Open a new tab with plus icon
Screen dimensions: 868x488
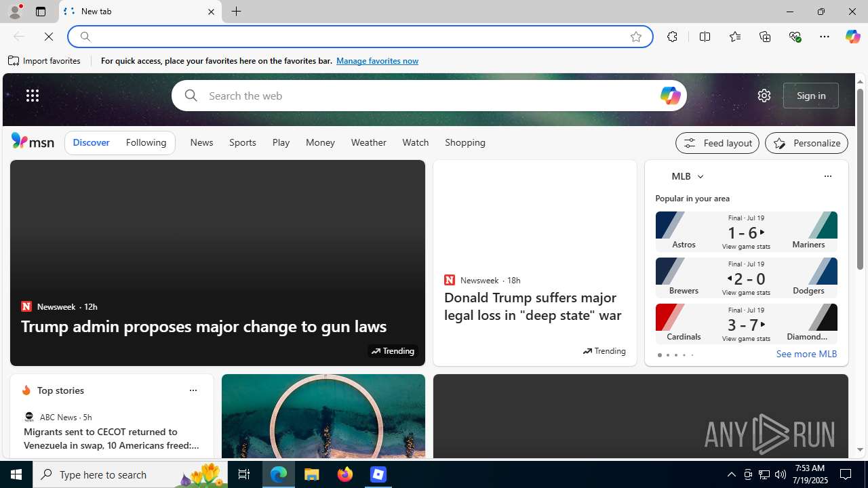tap(236, 12)
